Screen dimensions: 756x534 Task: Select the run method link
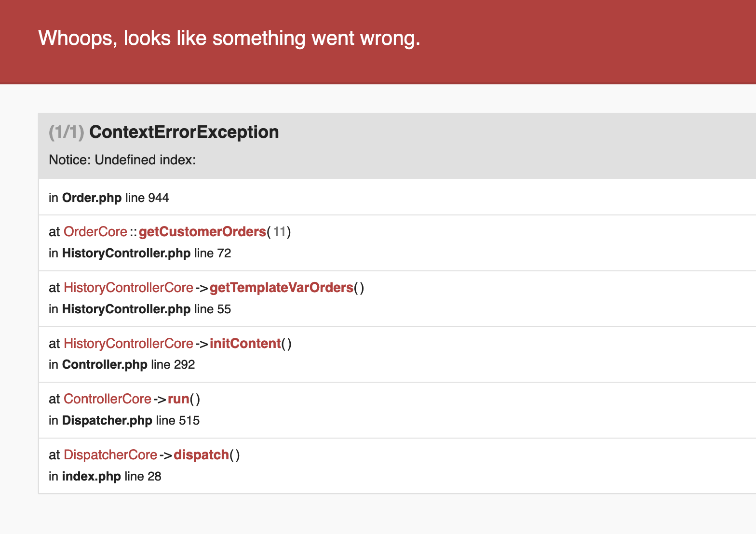tap(178, 399)
